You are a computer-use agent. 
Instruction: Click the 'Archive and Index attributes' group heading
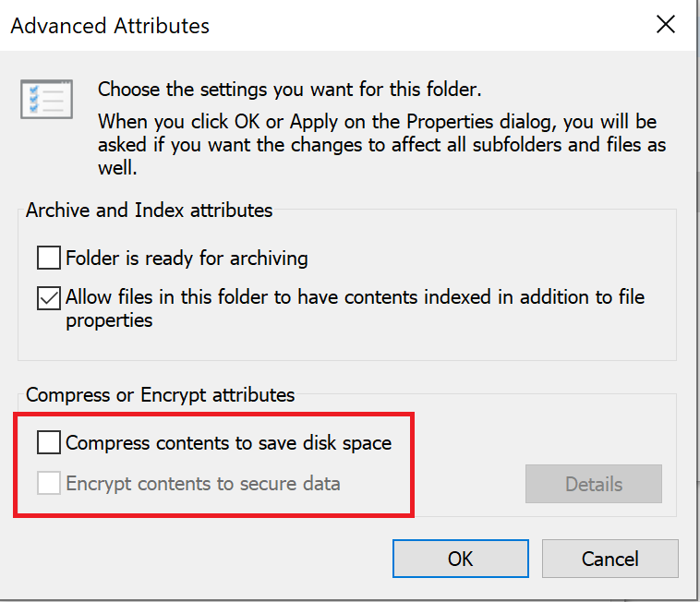[x=149, y=211]
